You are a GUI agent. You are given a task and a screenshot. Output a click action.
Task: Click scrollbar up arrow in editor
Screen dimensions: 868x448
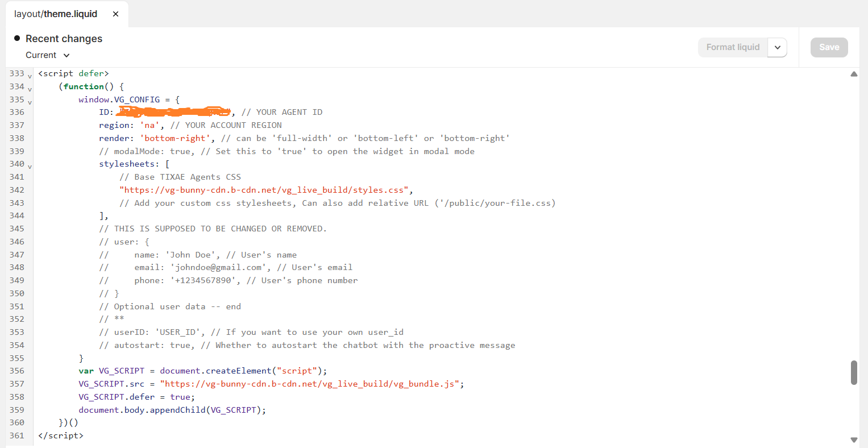854,74
